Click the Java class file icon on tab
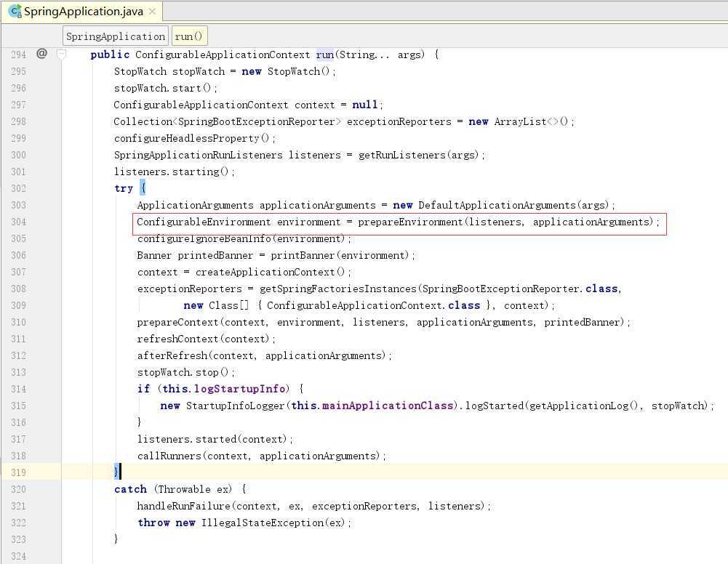The width and height of the screenshot is (728, 564). [x=15, y=11]
